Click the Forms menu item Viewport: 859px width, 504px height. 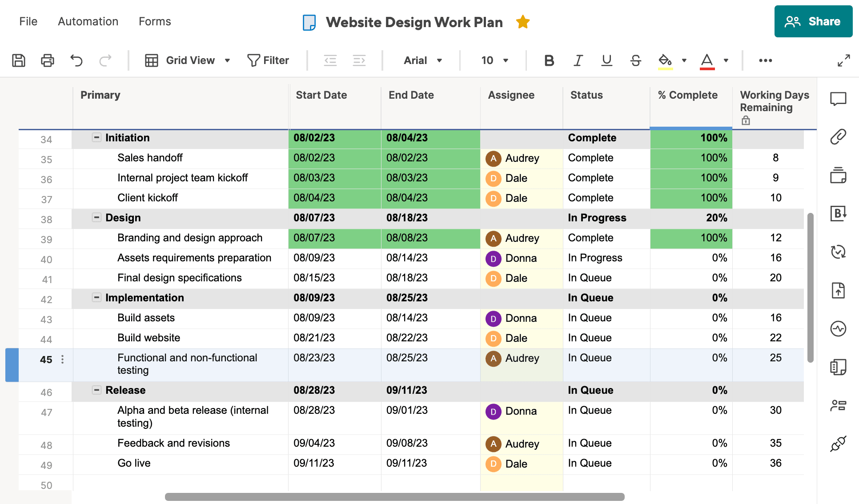coord(155,22)
